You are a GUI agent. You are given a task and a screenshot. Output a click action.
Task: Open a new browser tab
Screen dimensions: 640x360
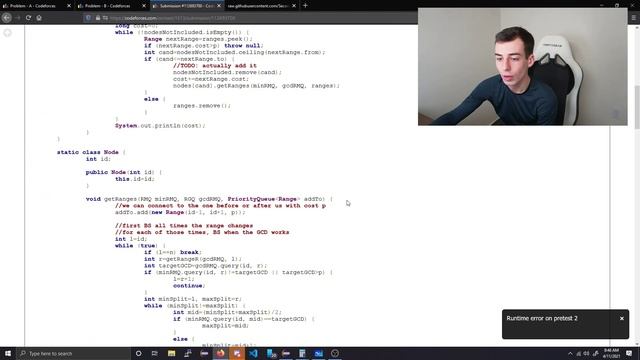[x=305, y=6]
